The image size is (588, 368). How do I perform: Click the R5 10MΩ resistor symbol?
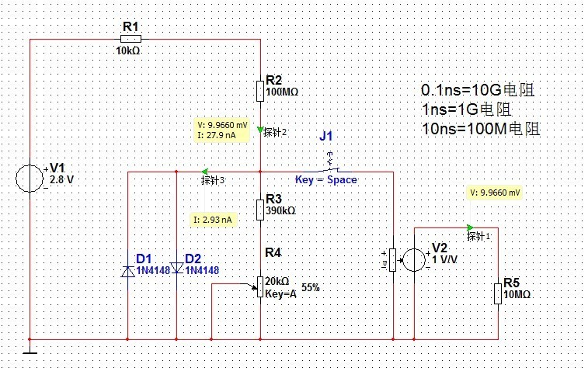497,293
